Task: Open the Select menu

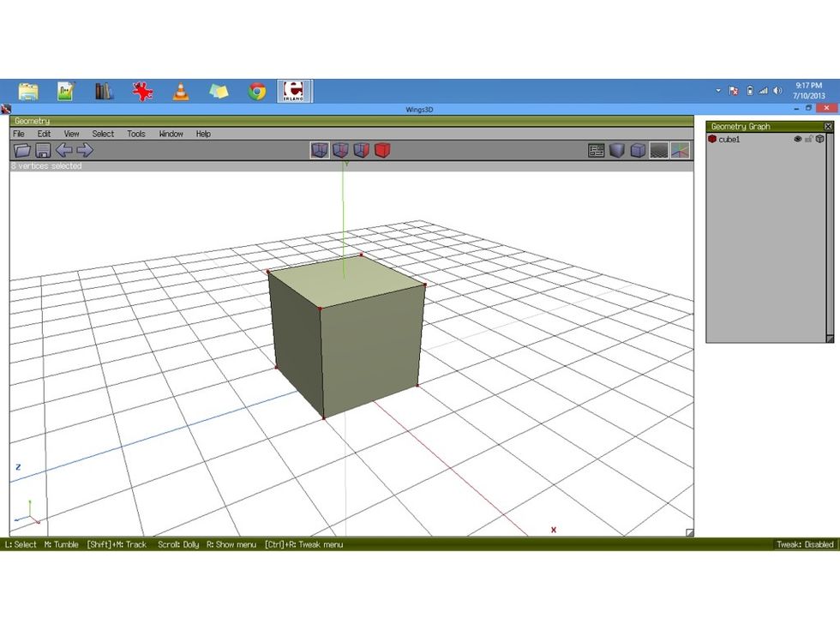Action: click(103, 134)
